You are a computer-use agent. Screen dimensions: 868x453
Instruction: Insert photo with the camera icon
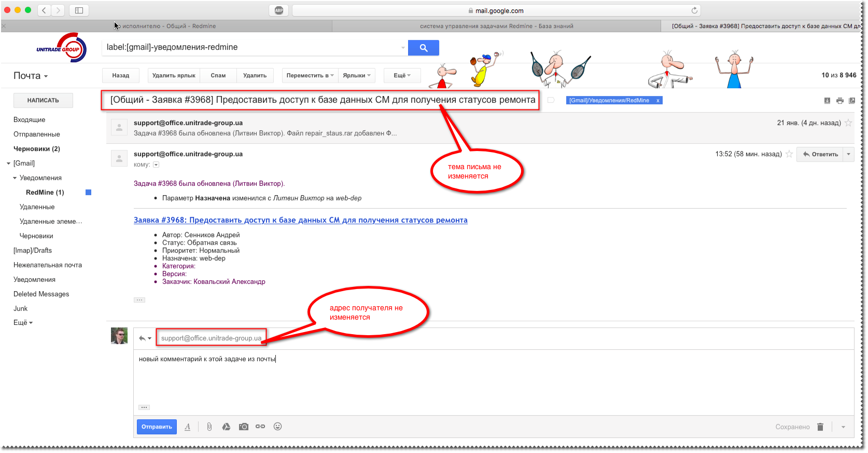click(243, 427)
